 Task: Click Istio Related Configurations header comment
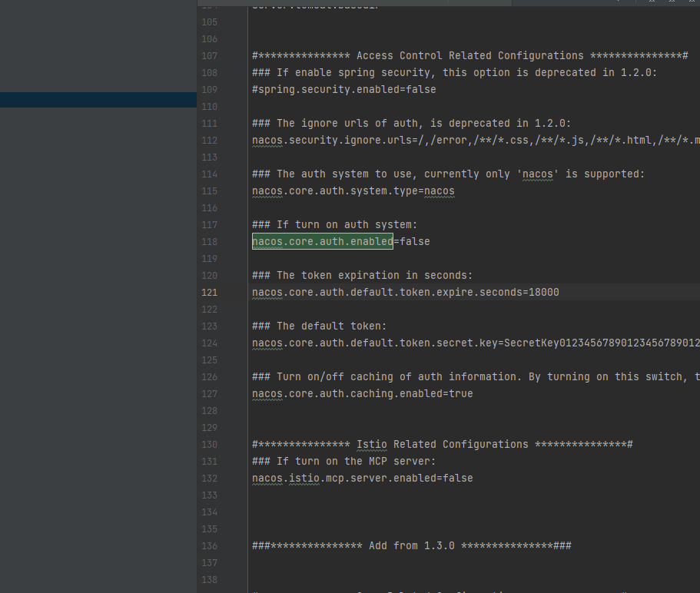click(x=442, y=445)
